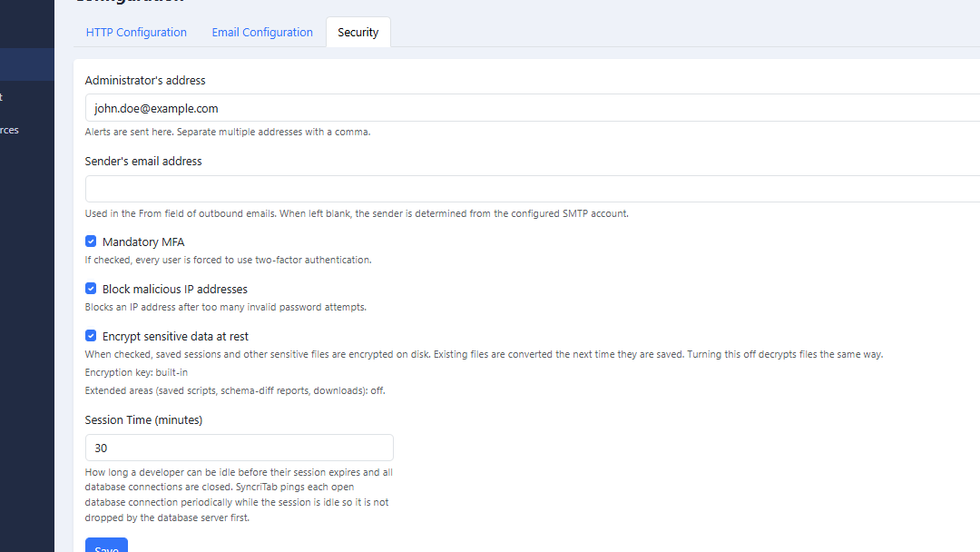Disable Encrypt sensitive data at rest
The image size is (980, 552).
[91, 336]
